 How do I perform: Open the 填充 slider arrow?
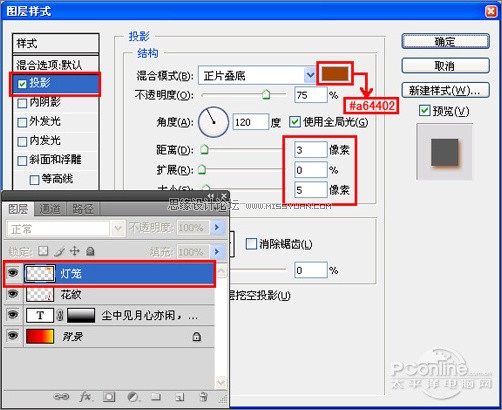[x=217, y=251]
